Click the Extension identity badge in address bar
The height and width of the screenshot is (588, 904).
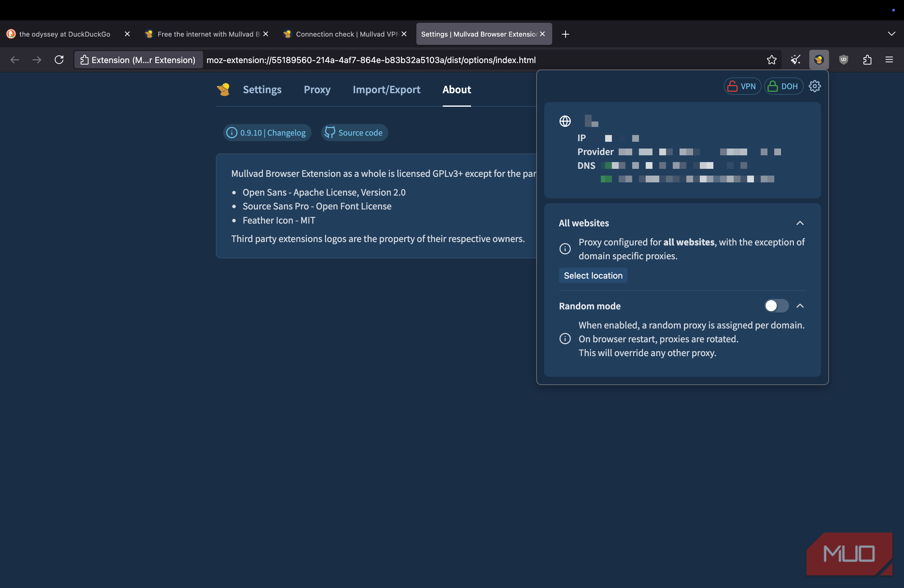click(138, 60)
